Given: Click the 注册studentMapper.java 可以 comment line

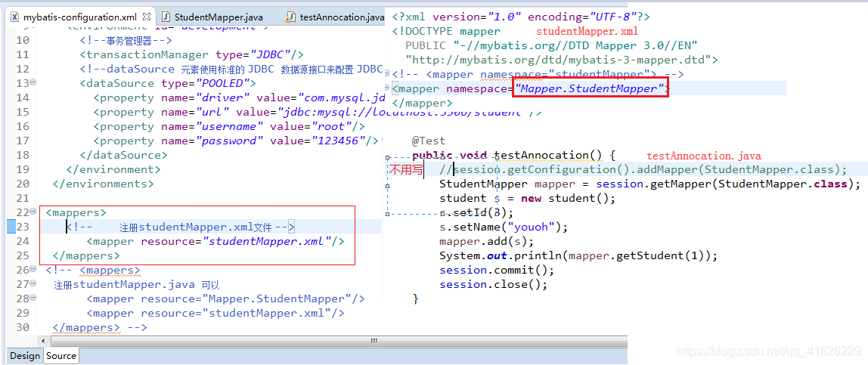Looking at the screenshot, I should click(x=137, y=286).
